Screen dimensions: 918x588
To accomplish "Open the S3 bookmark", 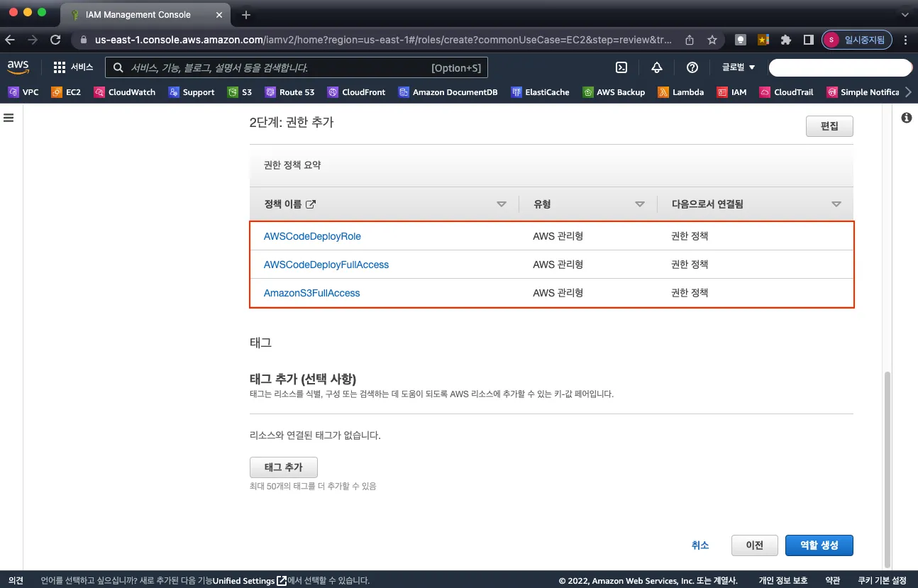I will click(x=240, y=92).
